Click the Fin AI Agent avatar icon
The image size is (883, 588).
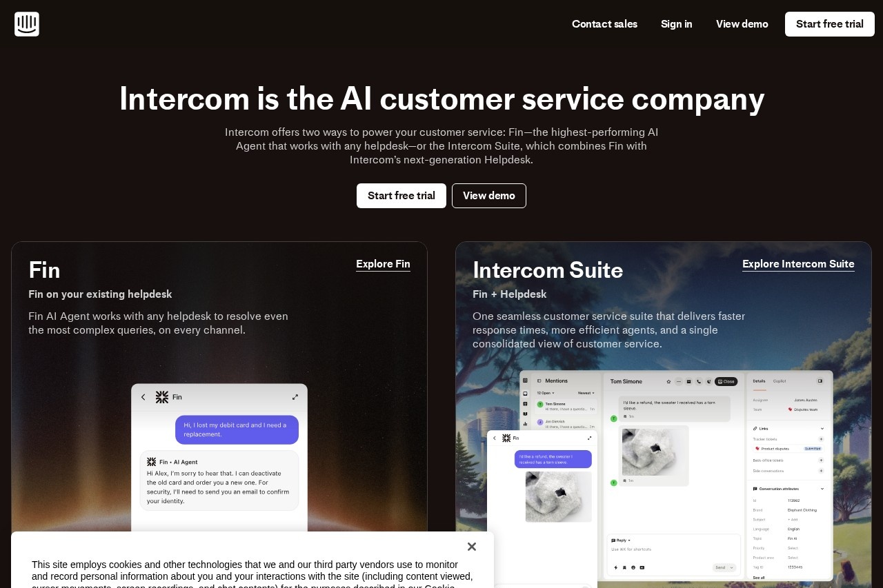click(x=151, y=462)
